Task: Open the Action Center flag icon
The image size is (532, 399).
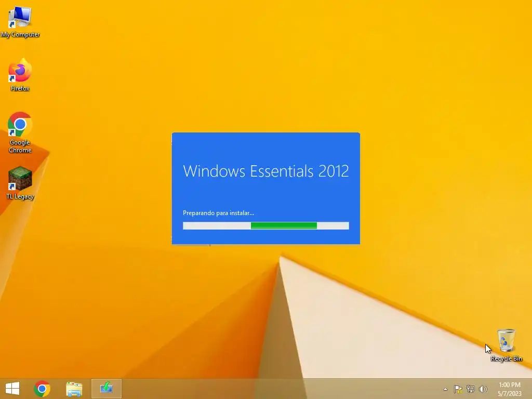Action: (458, 389)
